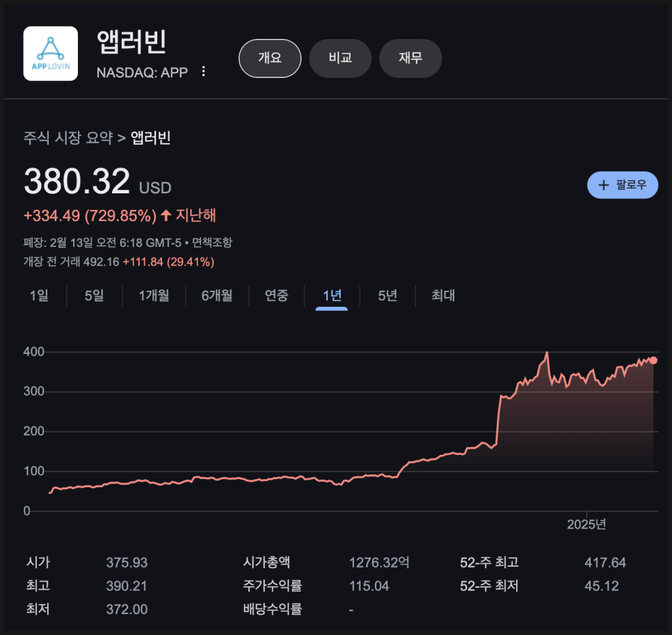Click the NASDAQ: APP ticker text
Viewport: 672px width, 635px height.
coord(142,72)
